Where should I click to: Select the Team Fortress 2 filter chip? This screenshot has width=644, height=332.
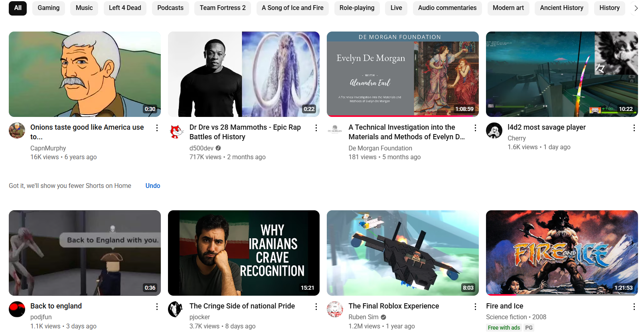223,8
